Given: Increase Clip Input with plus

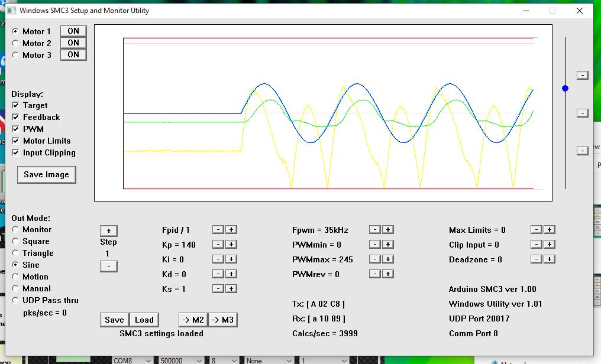Looking at the screenshot, I should pos(550,245).
